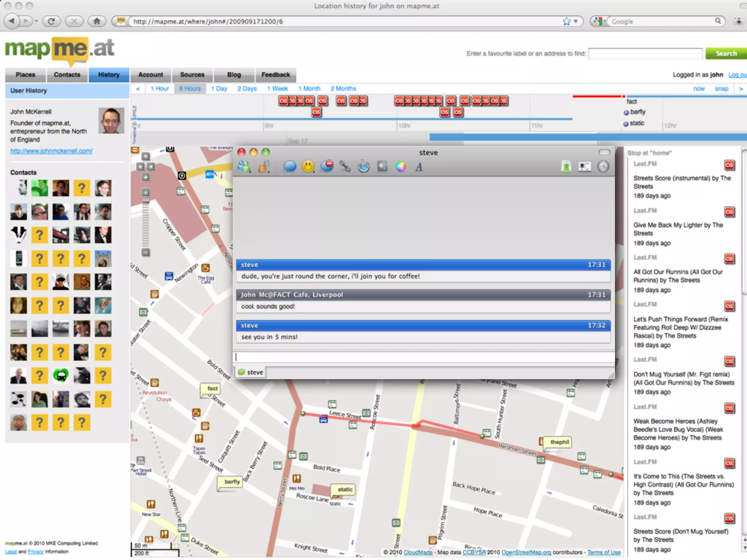Toggle chat window toolbar with pill button

point(604,152)
